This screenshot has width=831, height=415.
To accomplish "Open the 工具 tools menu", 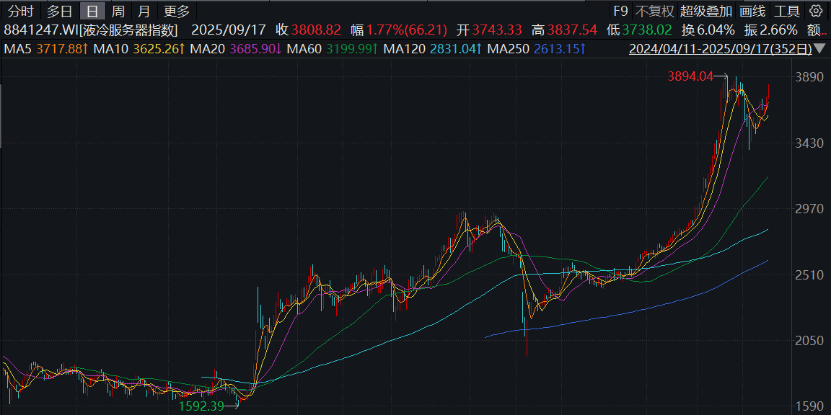I will coord(788,11).
